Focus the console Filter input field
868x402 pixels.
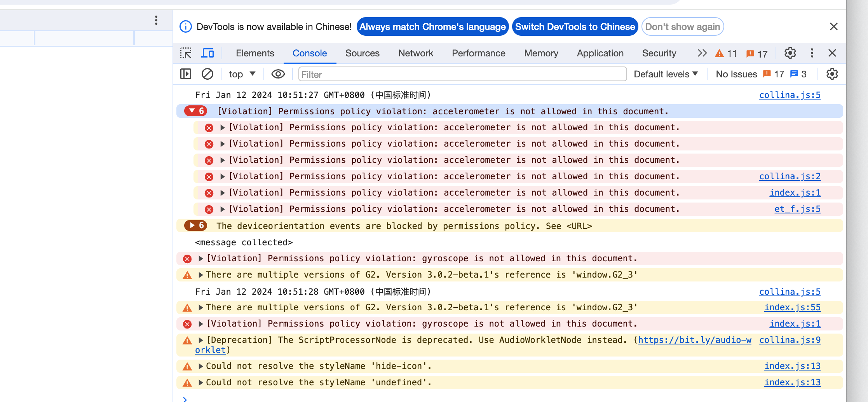462,74
